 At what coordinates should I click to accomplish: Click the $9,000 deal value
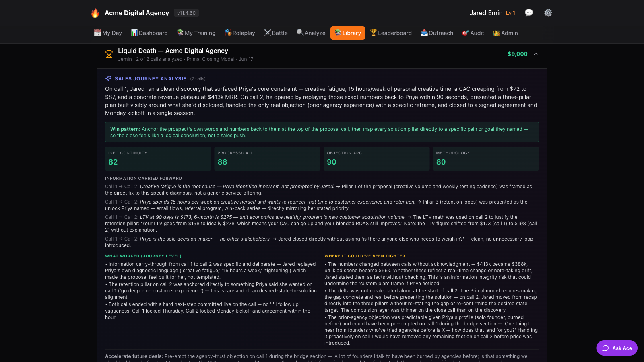pyautogui.click(x=517, y=54)
